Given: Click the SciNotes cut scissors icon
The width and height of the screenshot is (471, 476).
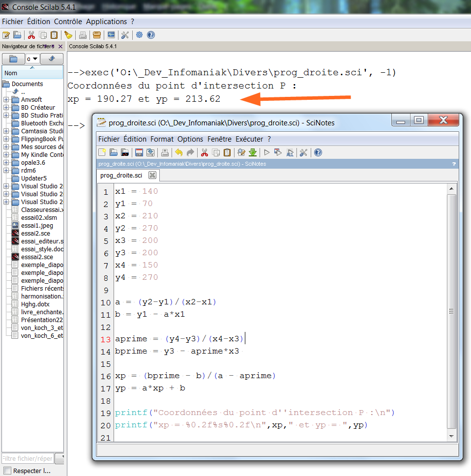Looking at the screenshot, I should coord(205,152).
